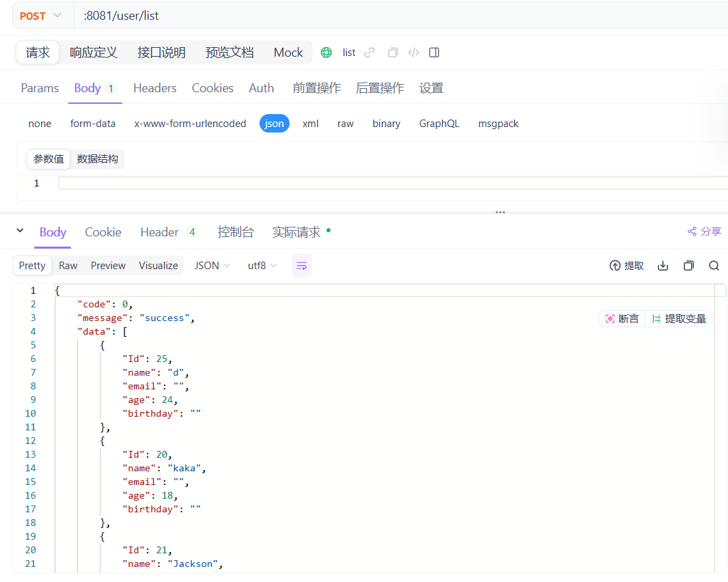The image size is (728, 582).
Task: Open the 实际请求 tab
Action: [x=301, y=232]
